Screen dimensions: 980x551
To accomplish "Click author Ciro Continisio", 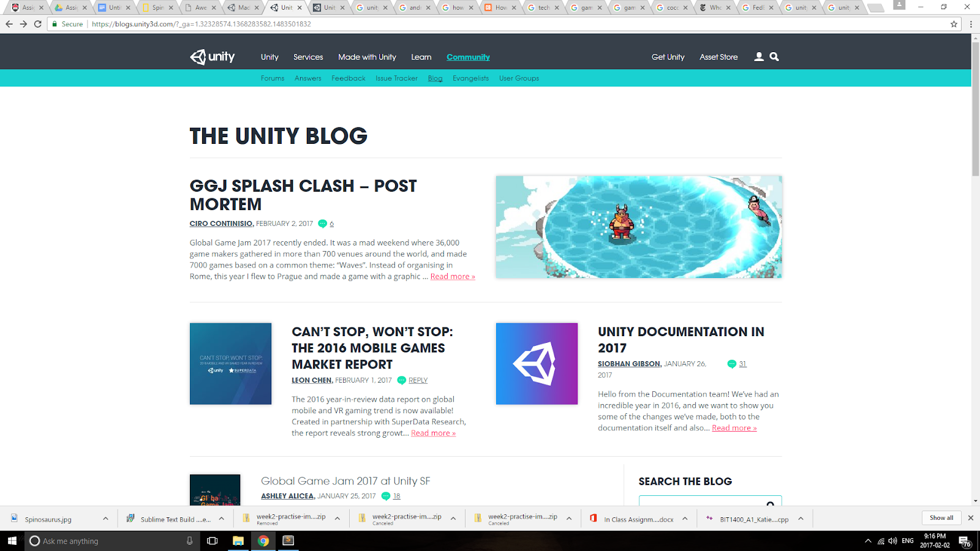I will pyautogui.click(x=221, y=223).
